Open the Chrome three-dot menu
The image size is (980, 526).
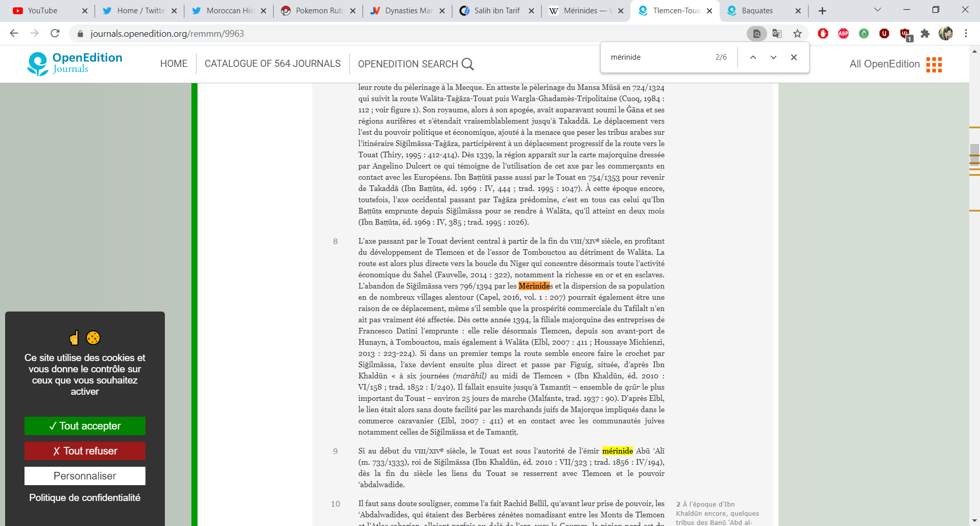tap(966, 34)
